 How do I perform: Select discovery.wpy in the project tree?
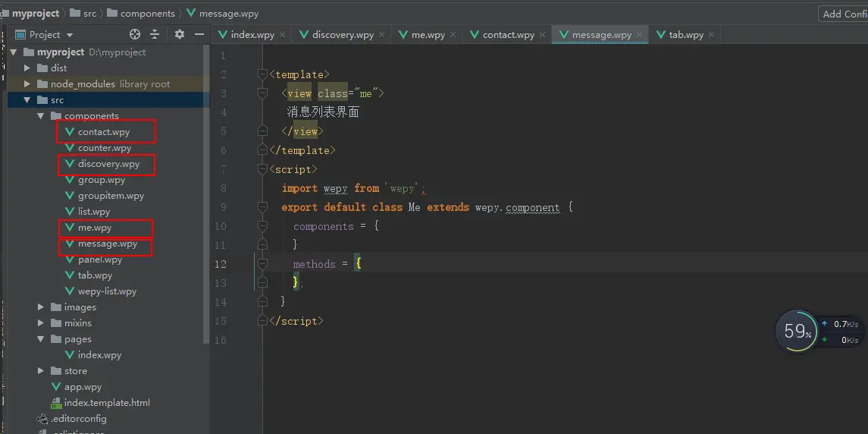pos(108,164)
